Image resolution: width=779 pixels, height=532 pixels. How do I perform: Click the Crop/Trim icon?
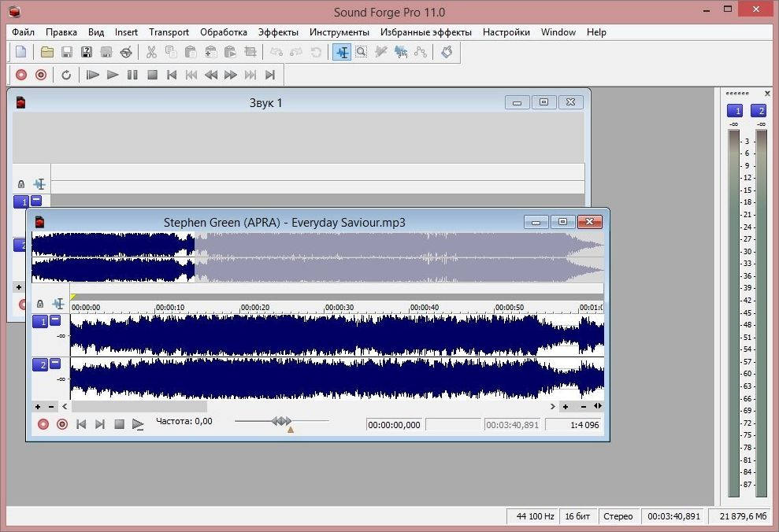(250, 52)
